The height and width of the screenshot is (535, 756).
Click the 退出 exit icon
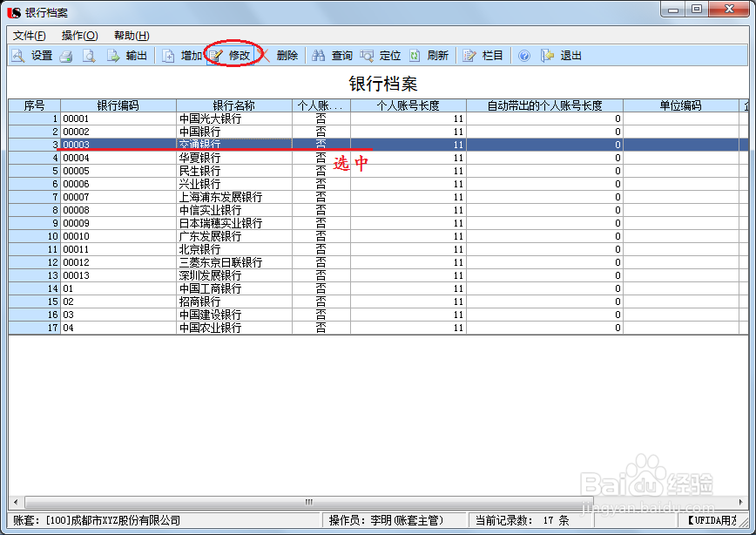click(547, 56)
